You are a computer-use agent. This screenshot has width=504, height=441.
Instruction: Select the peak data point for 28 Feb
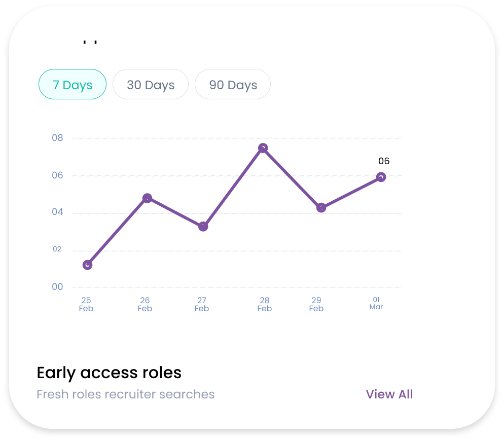pyautogui.click(x=263, y=148)
